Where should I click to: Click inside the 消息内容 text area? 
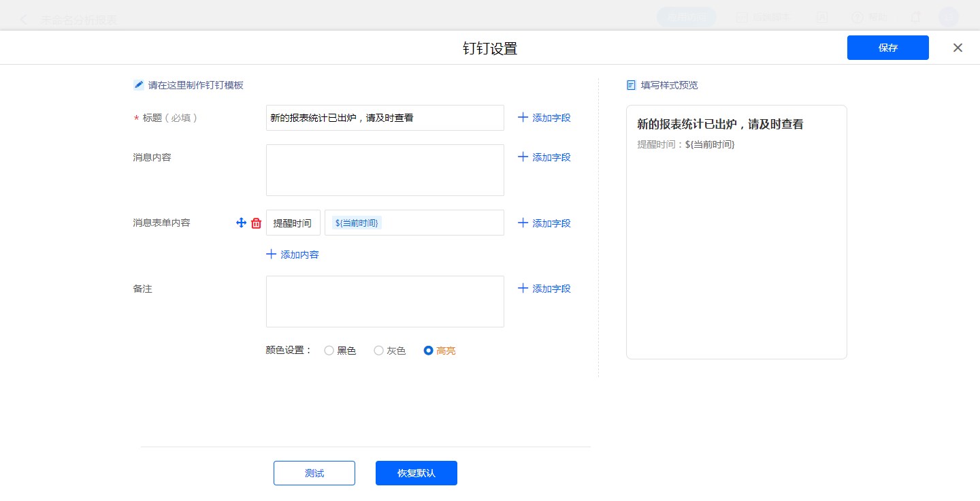pyautogui.click(x=385, y=170)
